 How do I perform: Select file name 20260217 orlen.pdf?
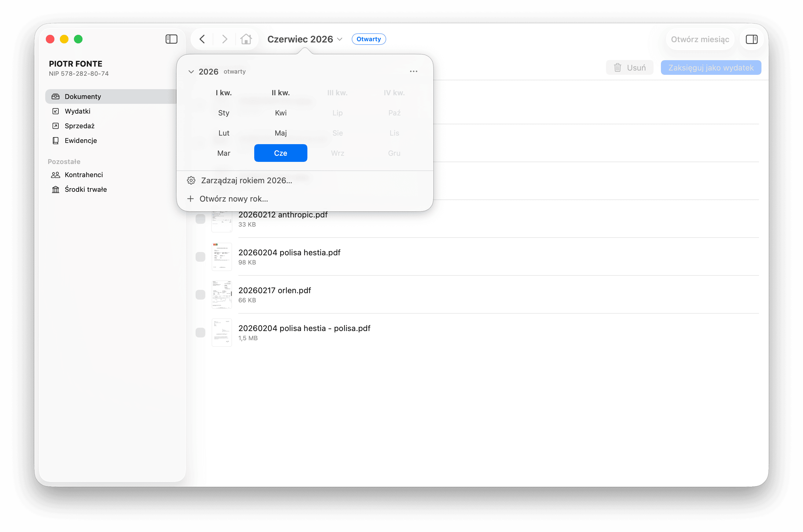(x=275, y=290)
